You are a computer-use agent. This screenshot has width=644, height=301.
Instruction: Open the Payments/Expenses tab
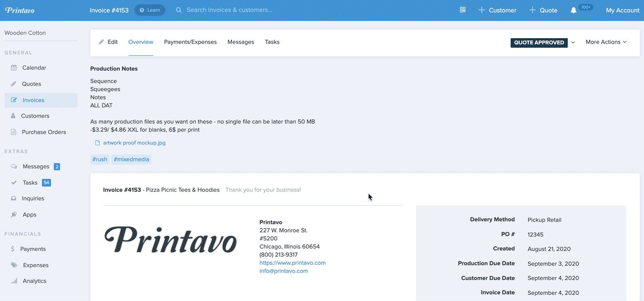tap(190, 42)
